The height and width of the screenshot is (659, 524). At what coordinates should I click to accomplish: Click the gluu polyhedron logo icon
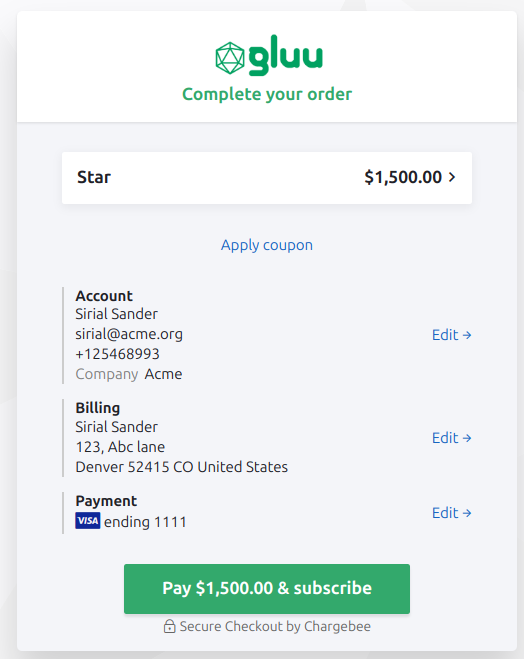[x=229, y=58]
